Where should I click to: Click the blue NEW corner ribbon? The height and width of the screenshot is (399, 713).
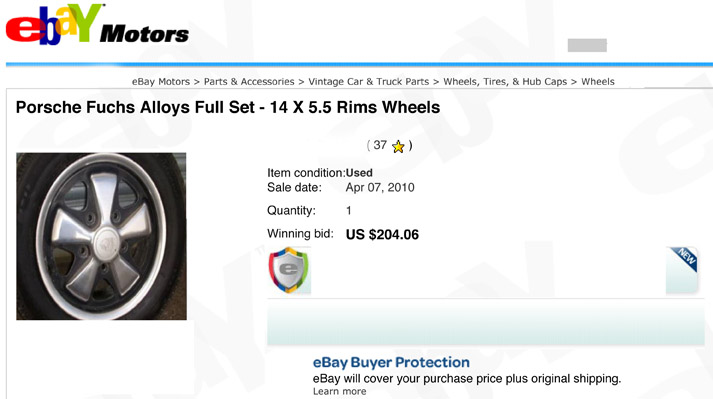click(684, 259)
